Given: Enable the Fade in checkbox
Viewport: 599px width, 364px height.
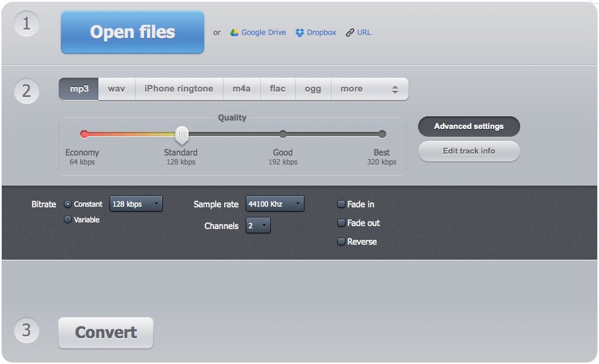Looking at the screenshot, I should click(341, 204).
